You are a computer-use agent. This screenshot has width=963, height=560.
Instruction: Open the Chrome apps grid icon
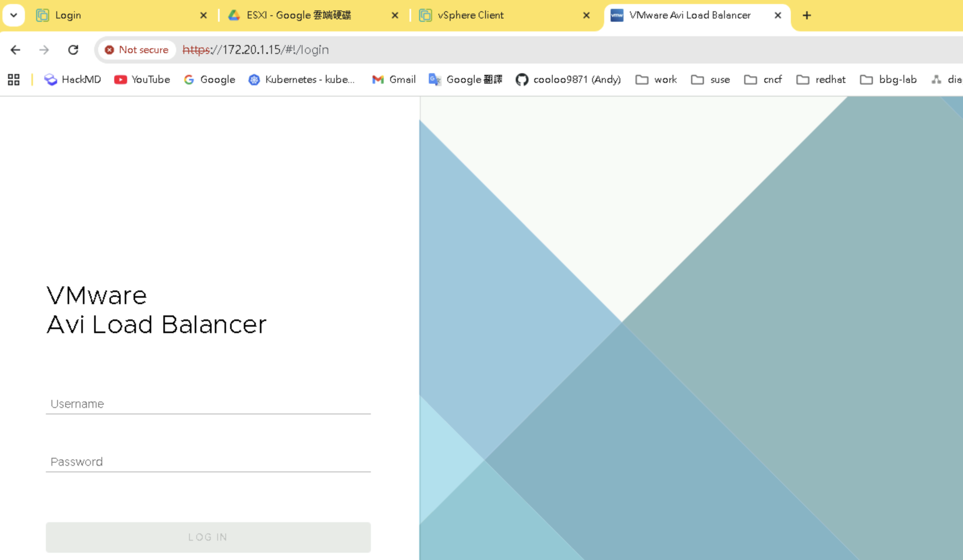coord(14,80)
